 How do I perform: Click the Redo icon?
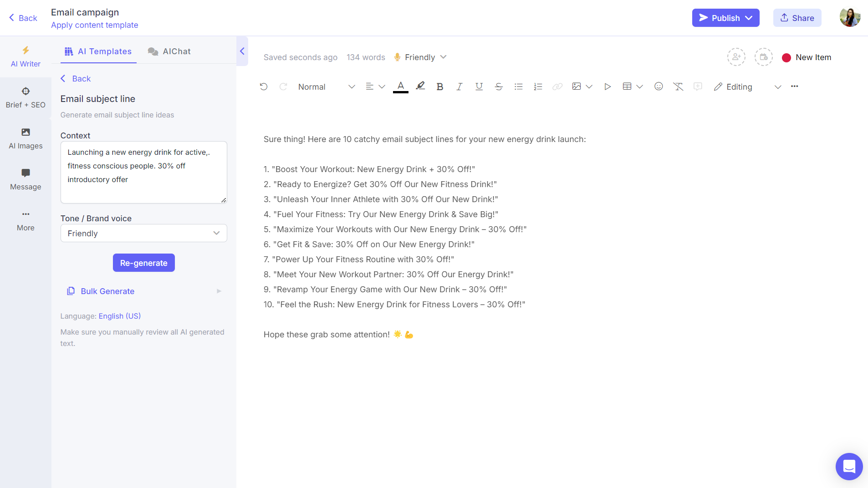(x=283, y=86)
